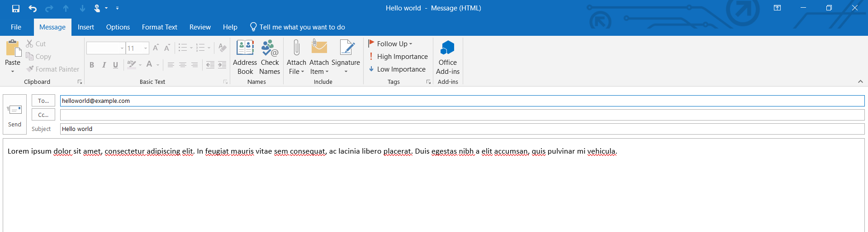Viewport: 868px width, 232px height.
Task: Click the Paste clipboard icon
Action: tap(13, 50)
